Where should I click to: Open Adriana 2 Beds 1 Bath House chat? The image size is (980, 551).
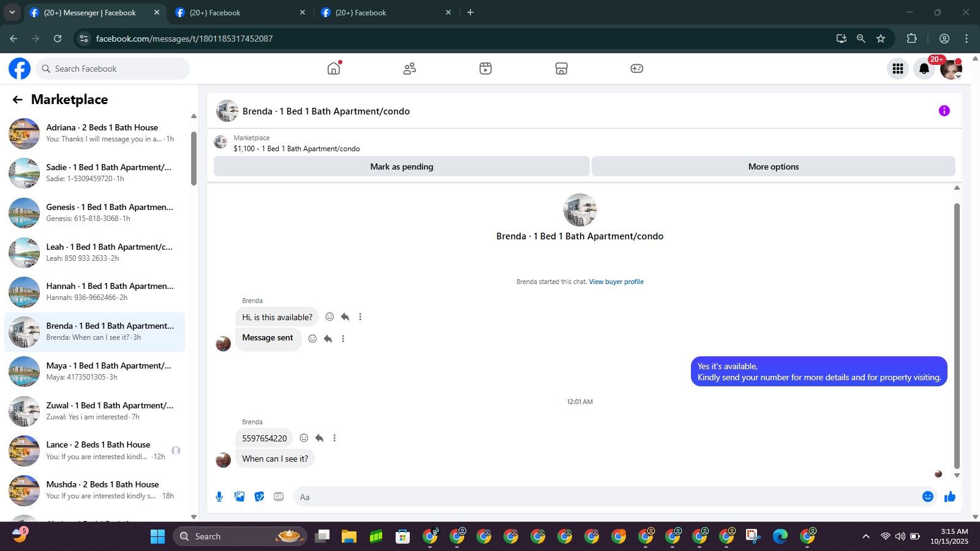pos(95,133)
